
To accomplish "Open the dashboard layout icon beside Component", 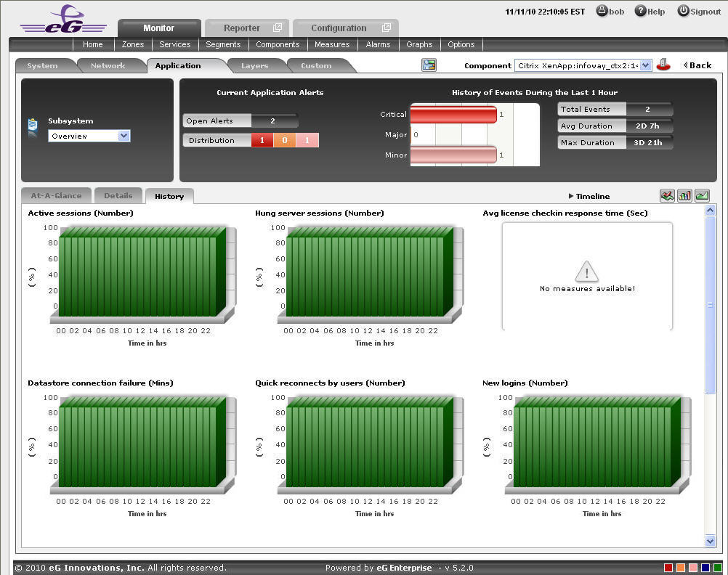I will [x=429, y=65].
